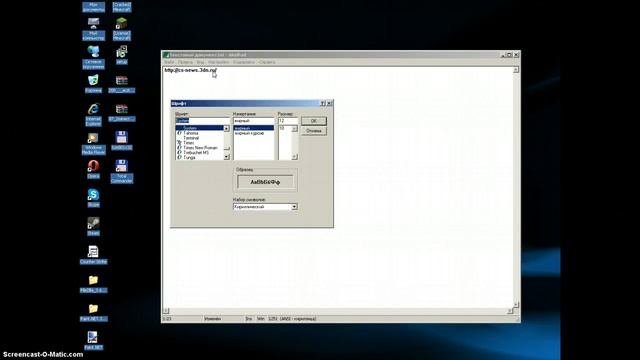Viewport: 640px width, 360px height.
Task: Click editor vertical scrollbar down arrow
Action: 516,305
